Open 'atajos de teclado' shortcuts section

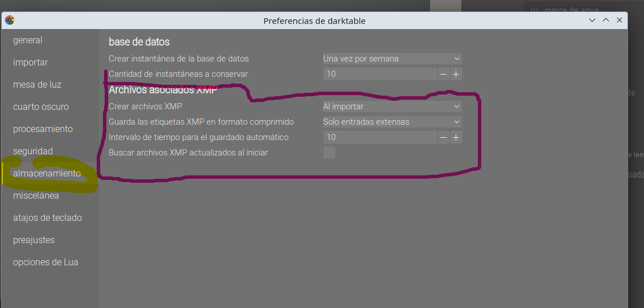click(48, 218)
